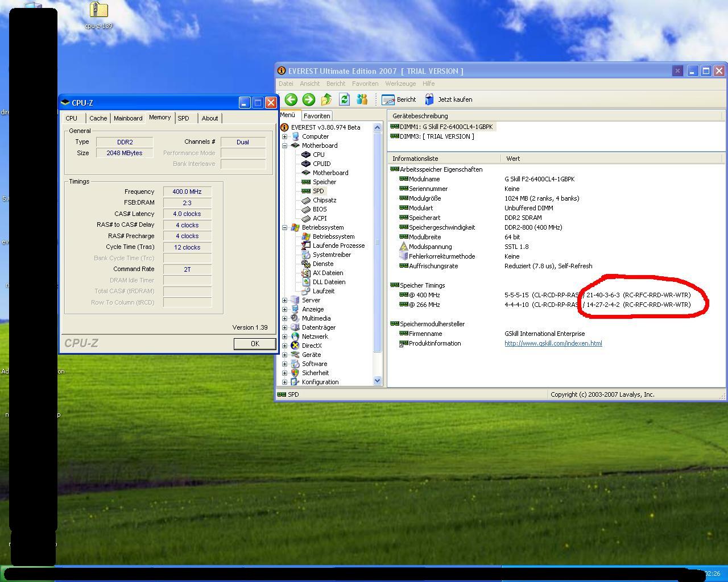Open the Hilfe menu
Screen dimensions: 728x582
point(429,84)
